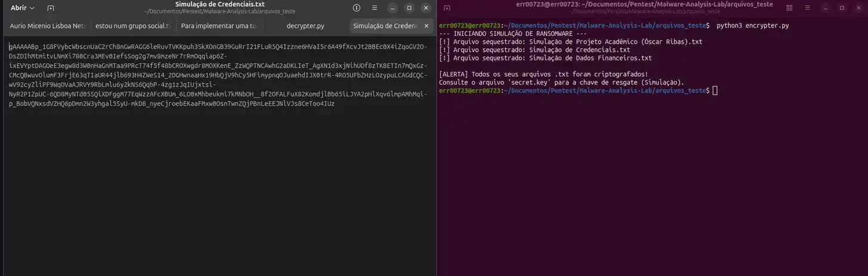
Task: Click the [ALERTA] arquivos criptografados line
Action: click(x=543, y=74)
